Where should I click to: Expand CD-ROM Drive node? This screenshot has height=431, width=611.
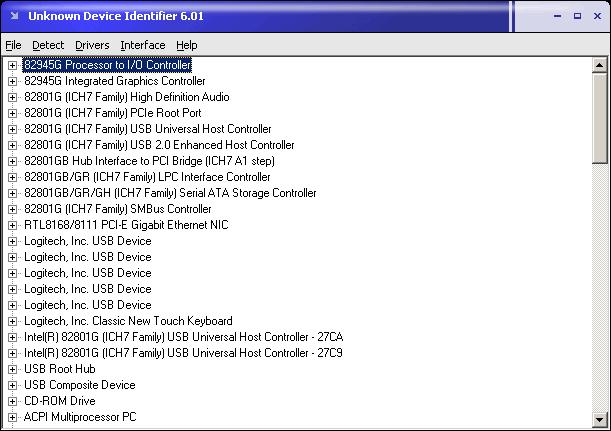pos(12,401)
